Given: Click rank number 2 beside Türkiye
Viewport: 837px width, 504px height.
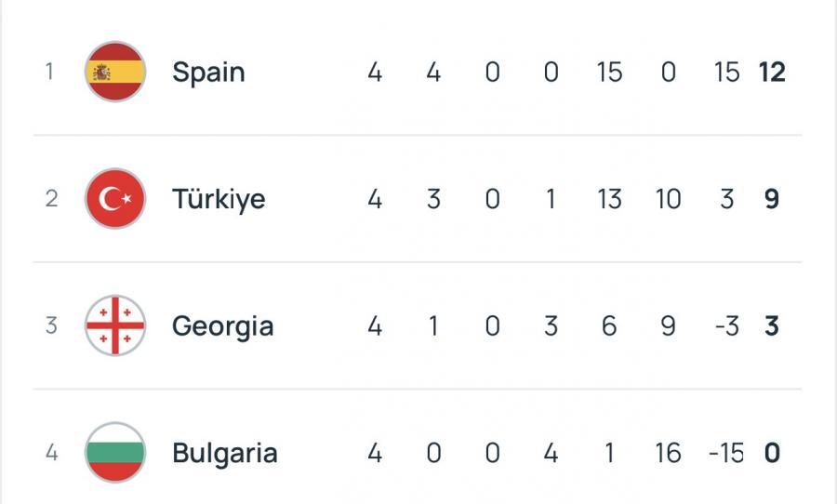Looking at the screenshot, I should (51, 199).
